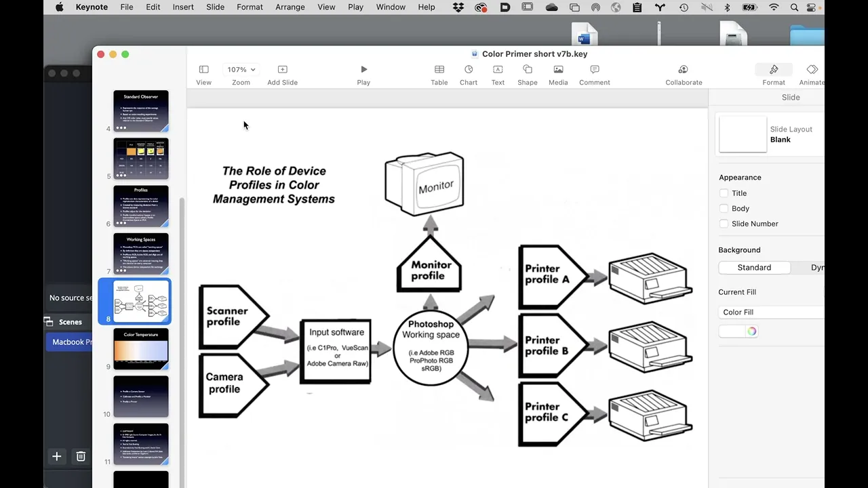Open the Shape picker in toolbar
868x488 pixels.
(x=528, y=75)
